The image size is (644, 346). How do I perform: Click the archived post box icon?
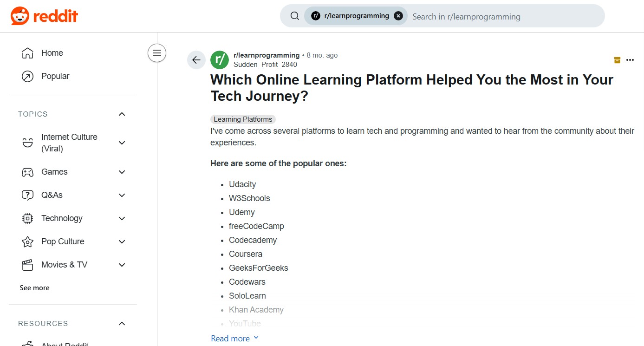617,60
